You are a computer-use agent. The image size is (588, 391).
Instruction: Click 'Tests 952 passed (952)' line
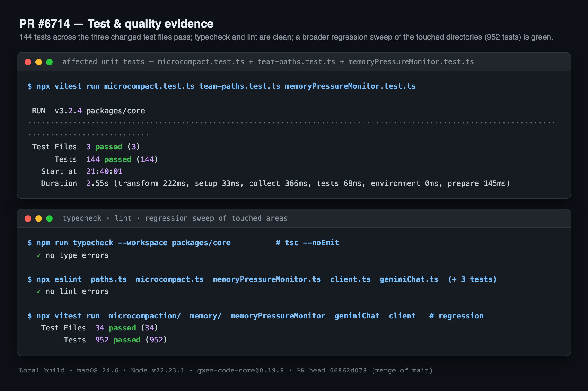coord(115,340)
